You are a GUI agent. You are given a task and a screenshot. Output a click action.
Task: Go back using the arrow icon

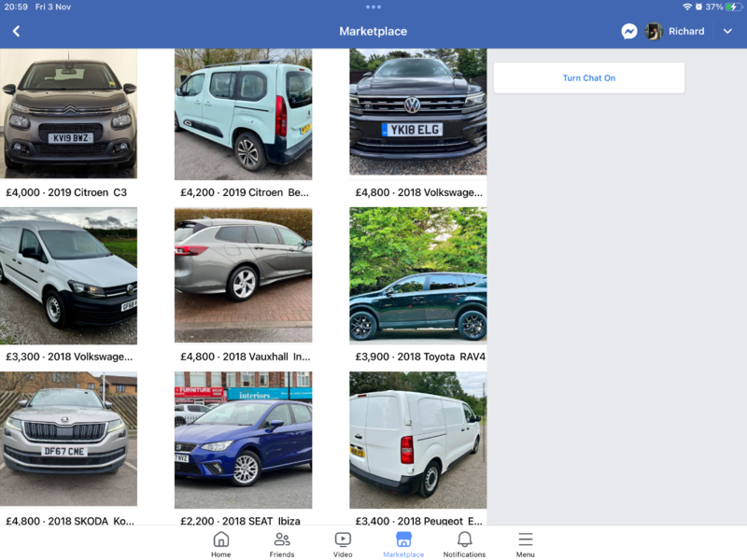(x=16, y=32)
